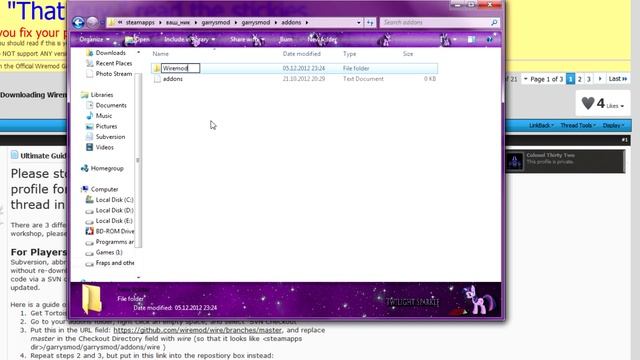640x360 pixels.
Task: Open the Share with menu
Action: click(x=247, y=40)
